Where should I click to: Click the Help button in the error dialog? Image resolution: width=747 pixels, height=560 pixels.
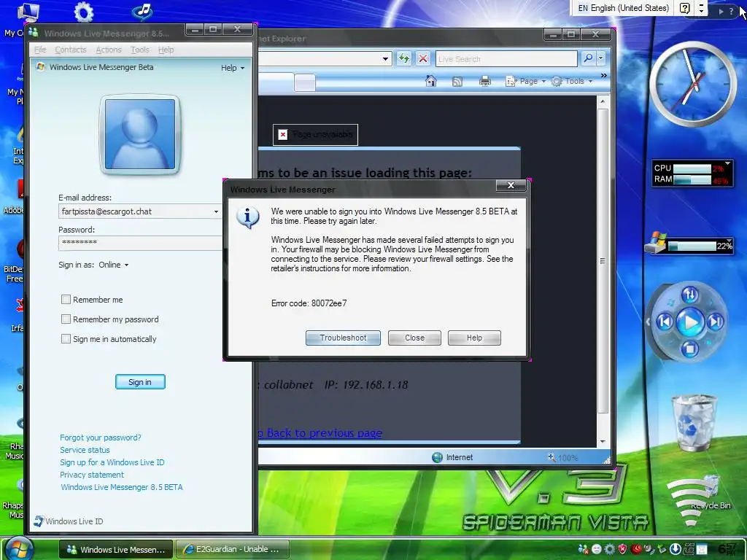coord(474,338)
